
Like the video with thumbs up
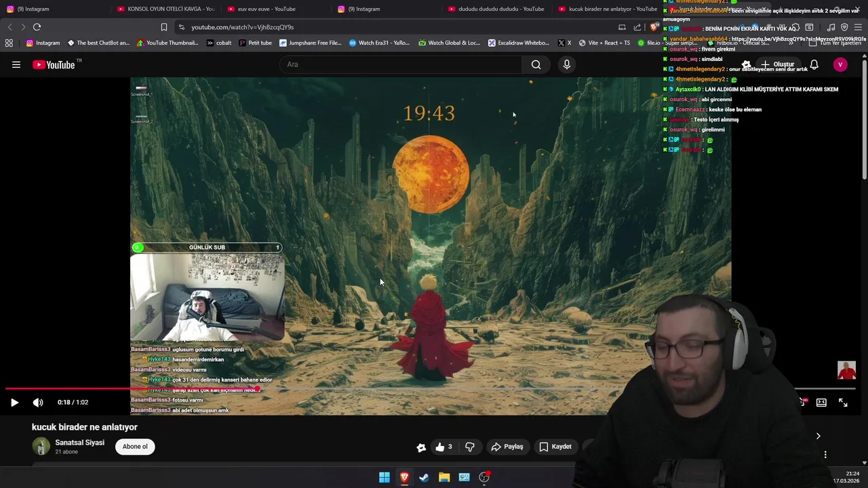(x=443, y=447)
